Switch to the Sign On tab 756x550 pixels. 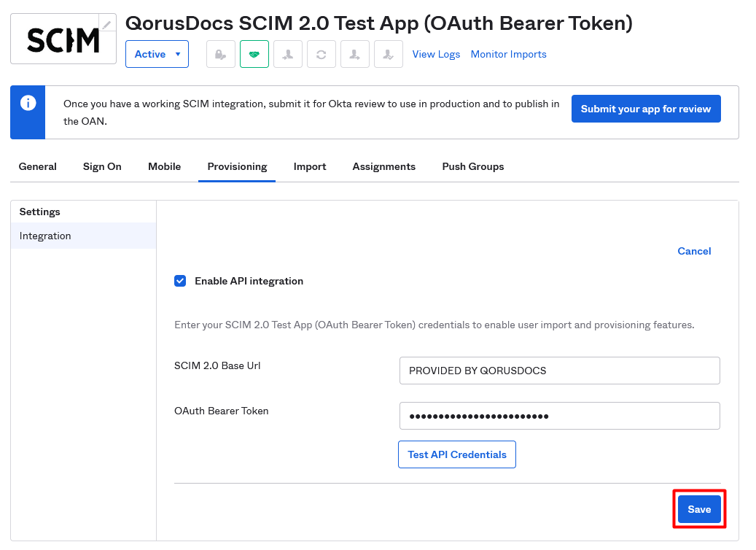[x=102, y=166]
